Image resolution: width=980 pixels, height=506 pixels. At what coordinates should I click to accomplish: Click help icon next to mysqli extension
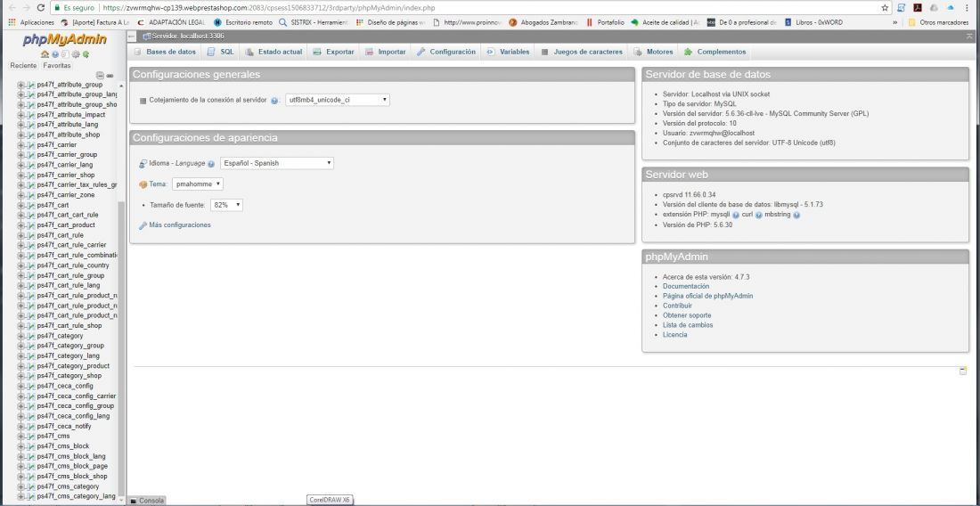pyautogui.click(x=736, y=215)
